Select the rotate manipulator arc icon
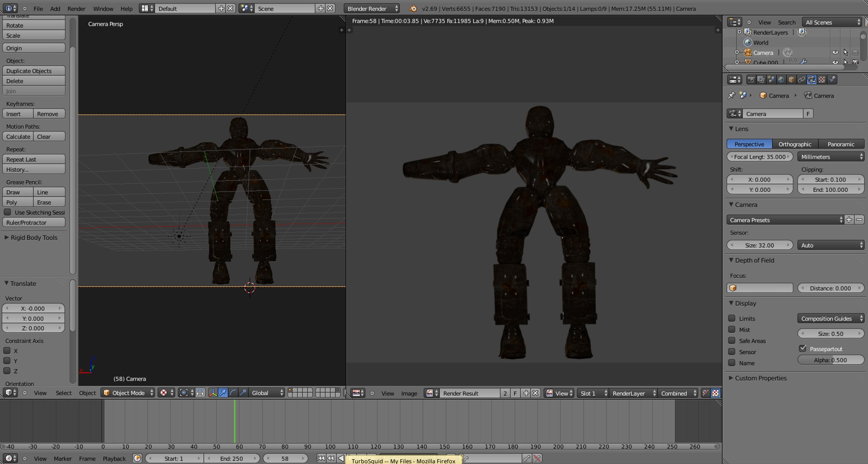This screenshot has width=868, height=464. click(x=233, y=393)
